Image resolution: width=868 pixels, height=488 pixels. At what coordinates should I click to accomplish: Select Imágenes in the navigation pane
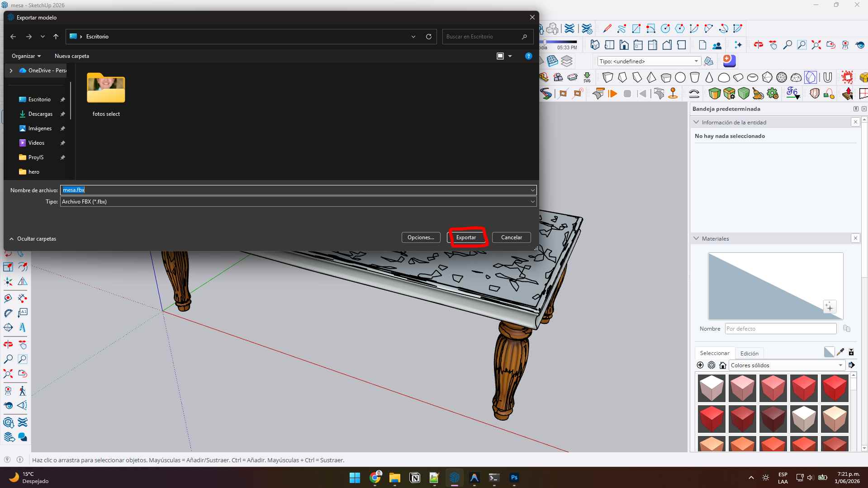(40, 128)
